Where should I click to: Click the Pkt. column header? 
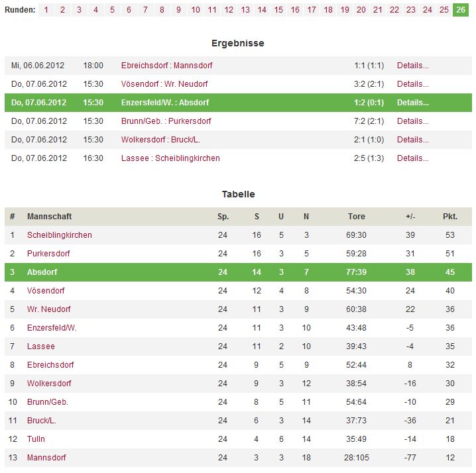[x=450, y=217]
